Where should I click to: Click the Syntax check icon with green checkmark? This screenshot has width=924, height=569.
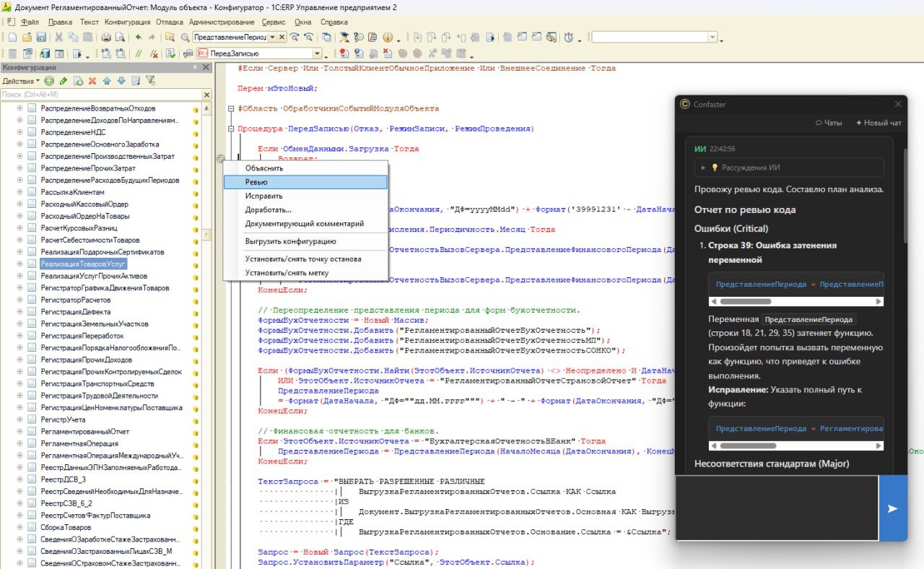pos(170,53)
